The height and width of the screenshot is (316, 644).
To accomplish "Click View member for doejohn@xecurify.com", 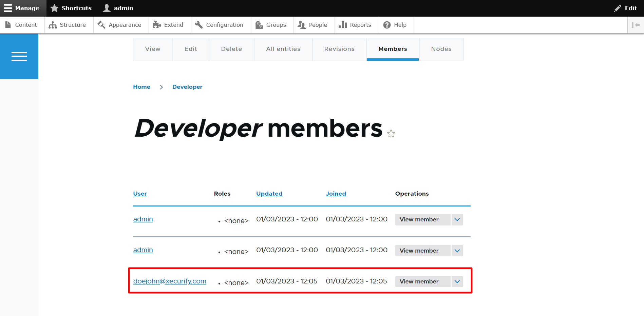I will click(x=419, y=282).
